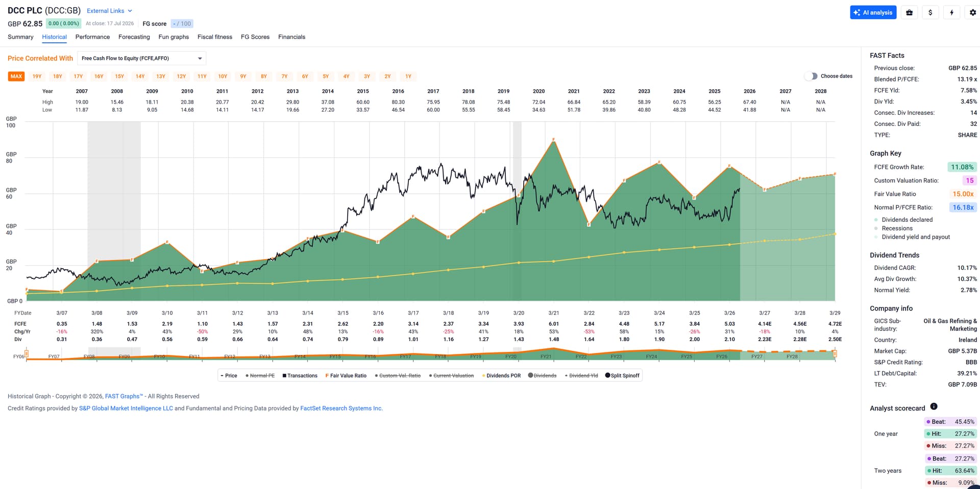Switch to the Financials tab
980x489 pixels.
[292, 37]
